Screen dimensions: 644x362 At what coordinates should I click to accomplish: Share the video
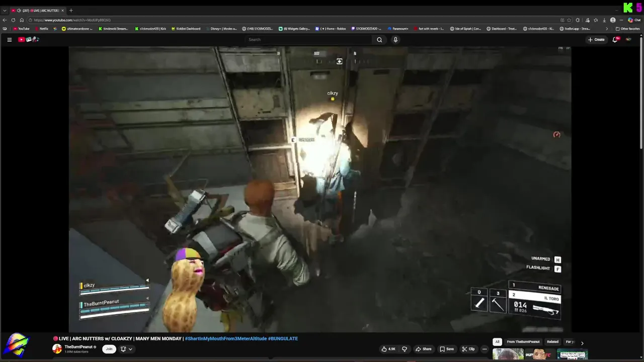pyautogui.click(x=424, y=349)
